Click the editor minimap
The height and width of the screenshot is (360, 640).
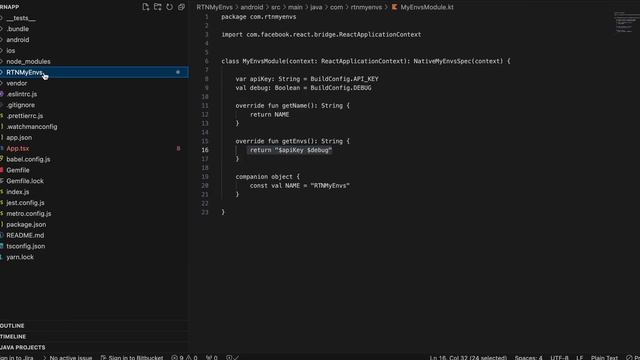point(623,22)
